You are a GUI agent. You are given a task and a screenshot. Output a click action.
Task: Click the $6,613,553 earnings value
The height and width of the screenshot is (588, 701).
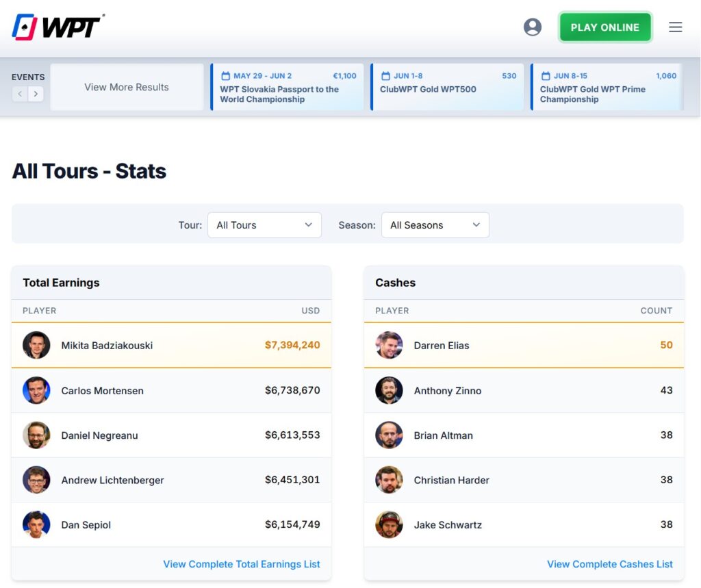click(292, 435)
